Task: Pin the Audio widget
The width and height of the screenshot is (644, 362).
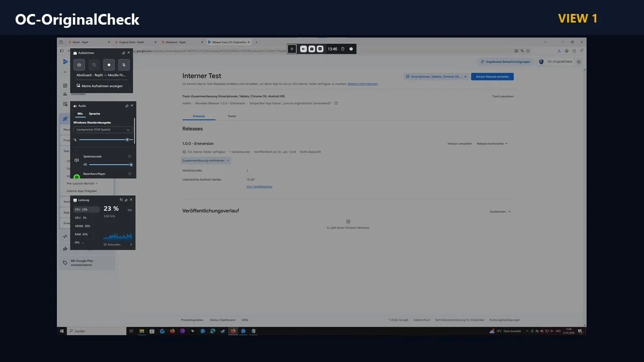Action: coord(127,106)
